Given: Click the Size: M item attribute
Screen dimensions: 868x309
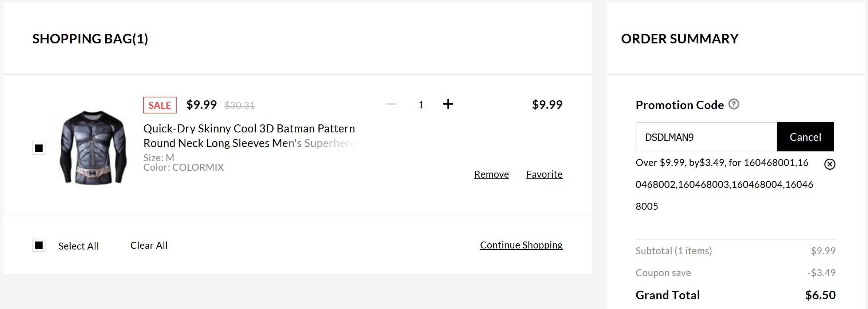Looking at the screenshot, I should 159,158.
